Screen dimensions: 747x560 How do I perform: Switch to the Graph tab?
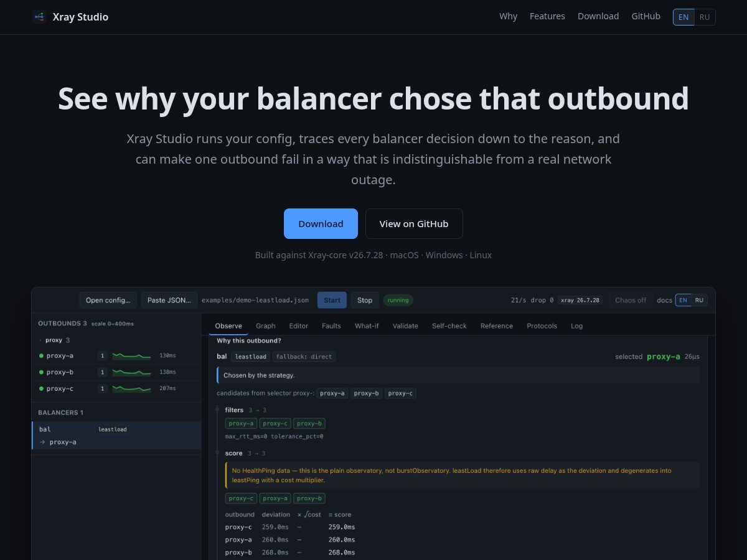[265, 325]
